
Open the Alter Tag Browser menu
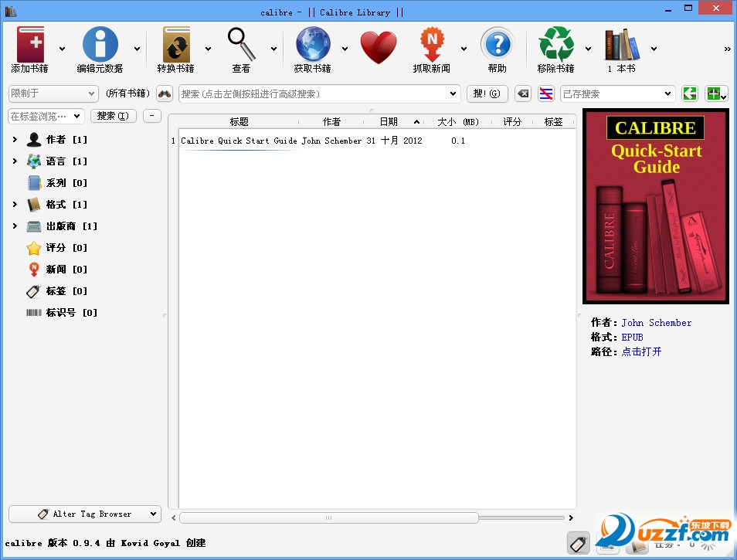tap(84, 514)
